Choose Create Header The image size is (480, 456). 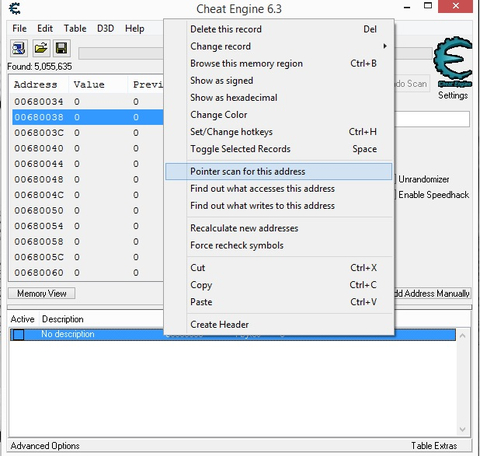click(x=279, y=325)
